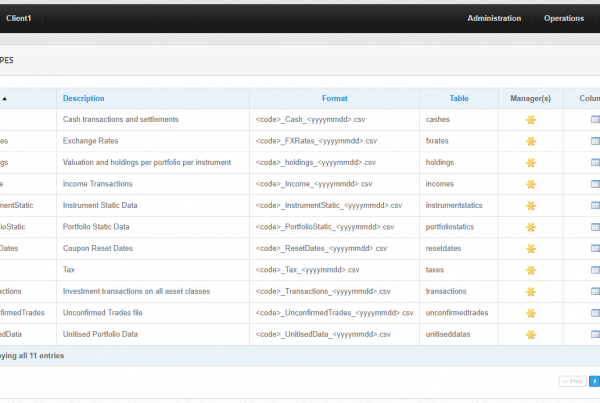Select 'Investment transactions on all asset classes'

coord(137,291)
